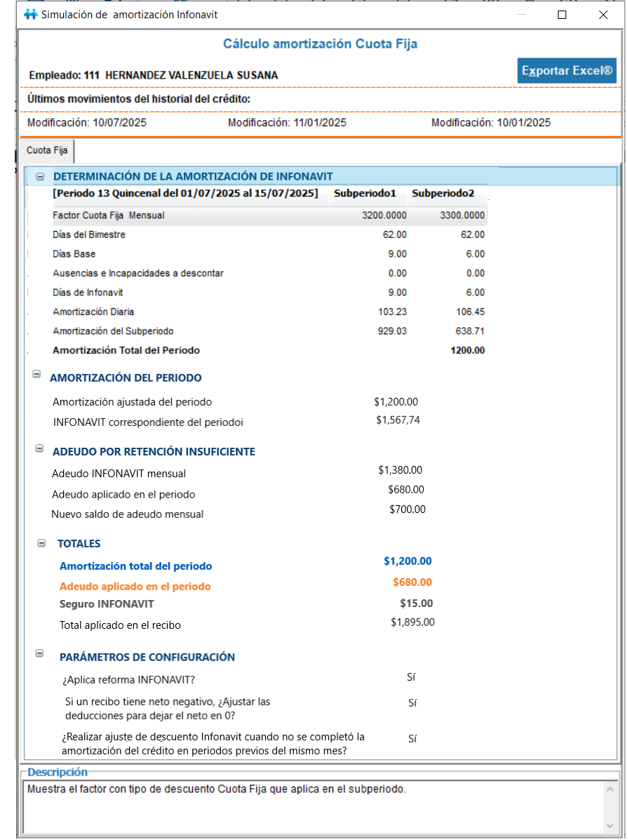Click the Subperiodo1 column header
The width and height of the screenshot is (628, 840).
pos(365,194)
